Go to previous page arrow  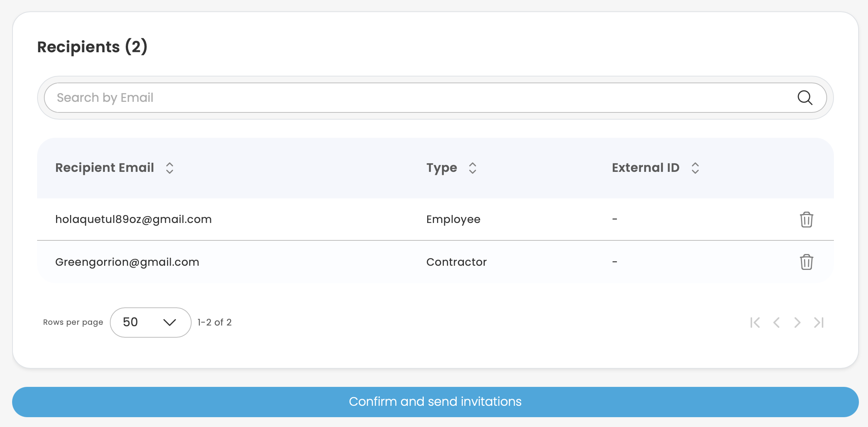click(x=776, y=323)
